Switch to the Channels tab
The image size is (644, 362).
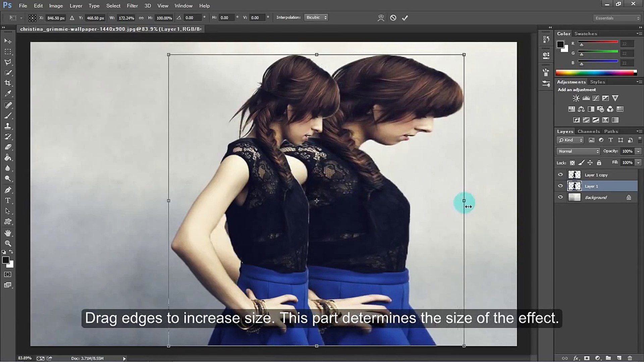pos(588,131)
